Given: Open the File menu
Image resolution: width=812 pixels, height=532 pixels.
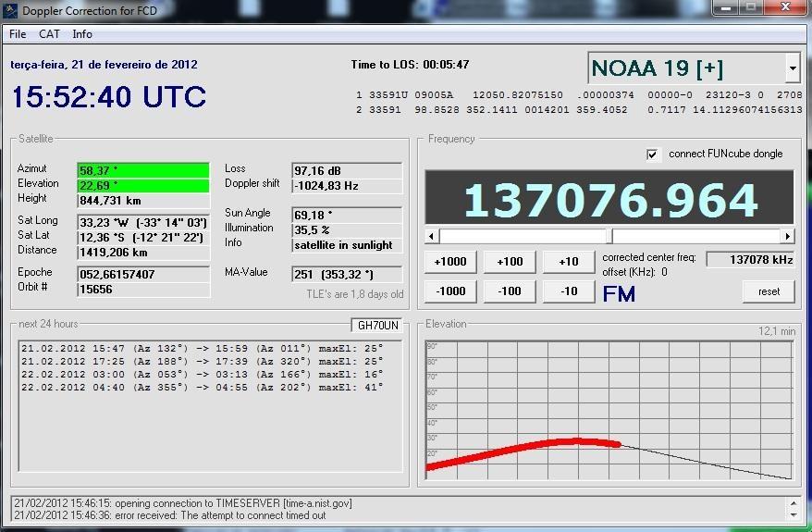Looking at the screenshot, I should click(18, 34).
